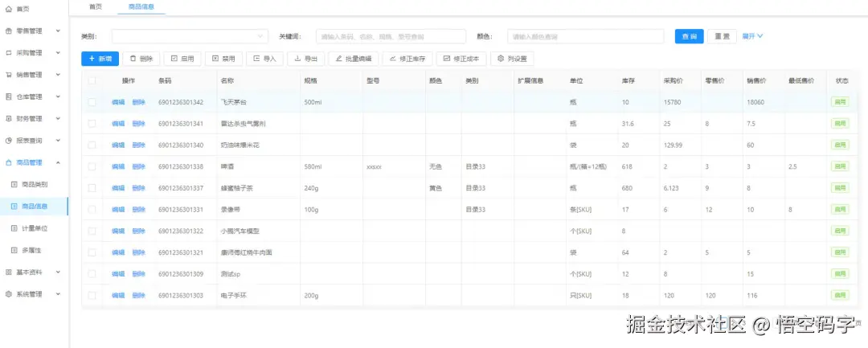Expand 基本资料 using its chevron
This screenshot has width=868, height=348.
58,272
